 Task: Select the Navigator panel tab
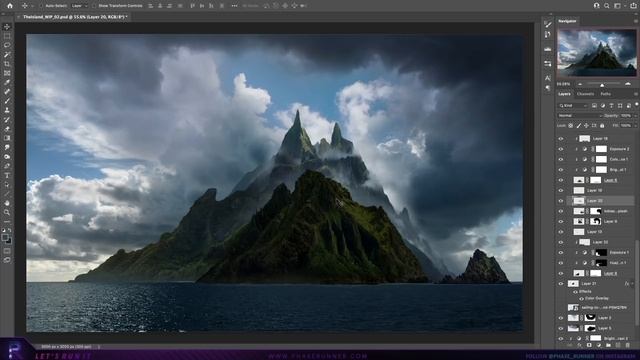pos(568,21)
